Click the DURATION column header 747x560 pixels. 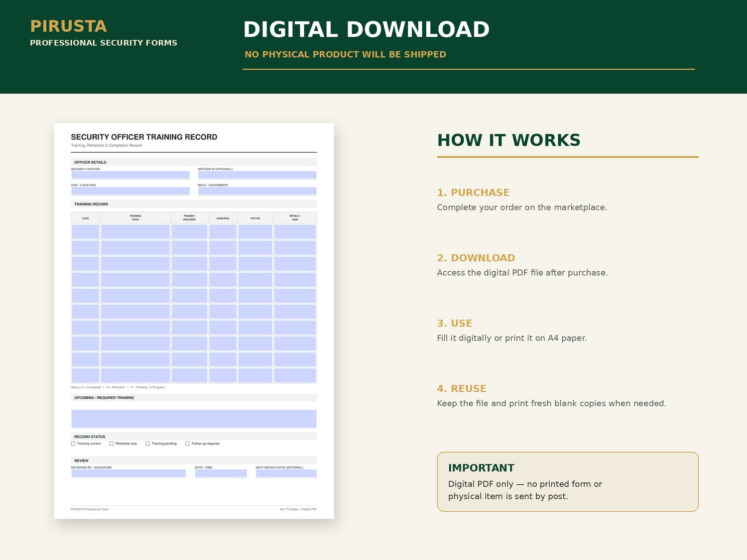point(223,218)
